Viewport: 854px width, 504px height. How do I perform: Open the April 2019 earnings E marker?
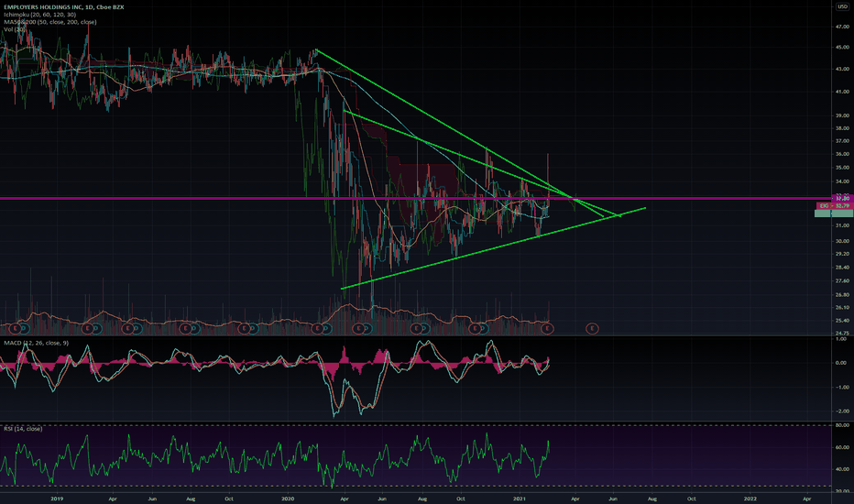127,329
